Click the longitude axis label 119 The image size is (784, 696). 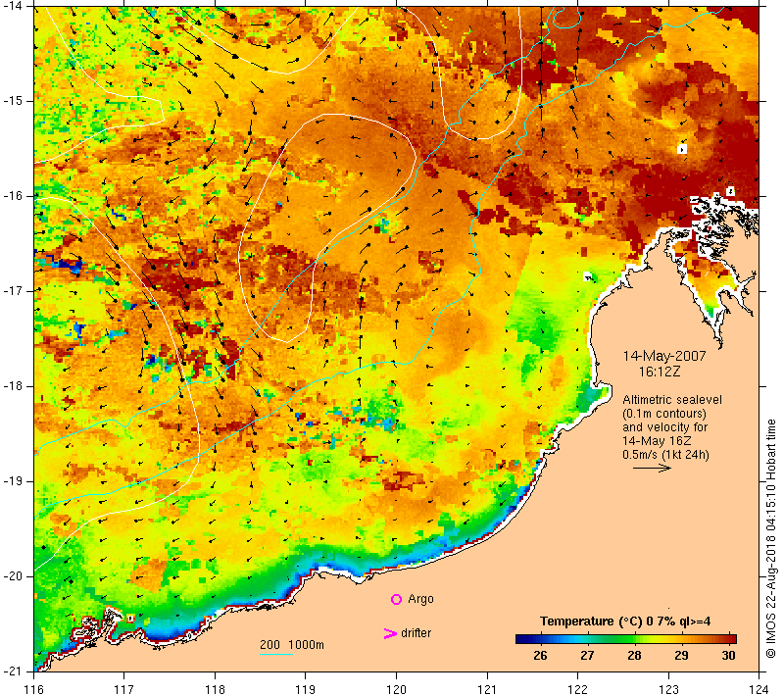click(306, 689)
